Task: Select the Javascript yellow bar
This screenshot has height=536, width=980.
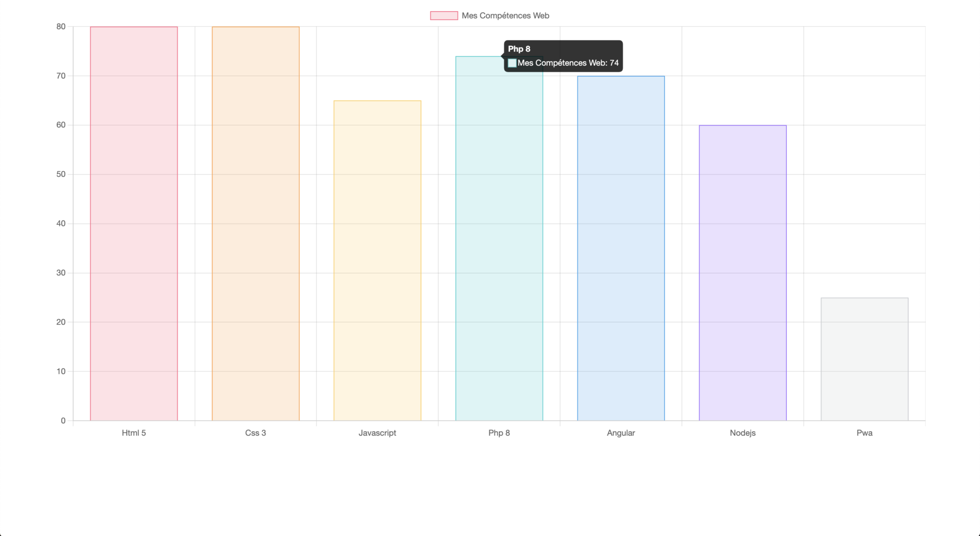Action: (x=377, y=261)
